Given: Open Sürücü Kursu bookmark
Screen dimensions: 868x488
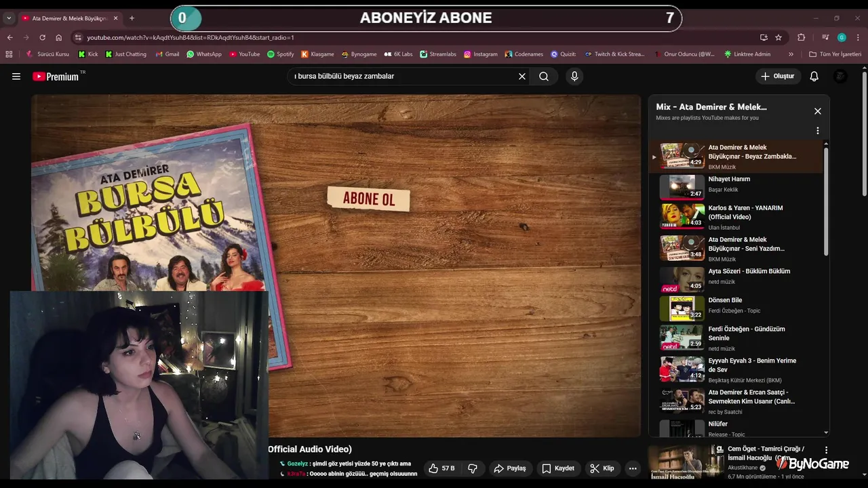Looking at the screenshot, I should 47,54.
